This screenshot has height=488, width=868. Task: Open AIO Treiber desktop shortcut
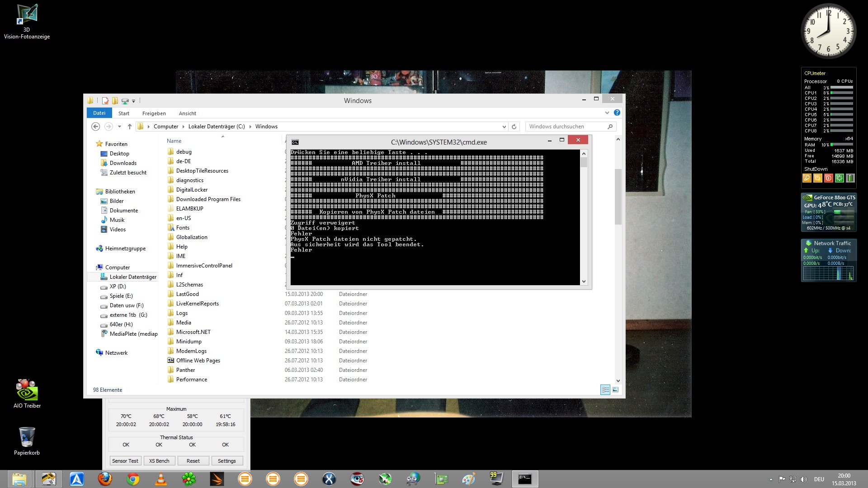pos(27,394)
